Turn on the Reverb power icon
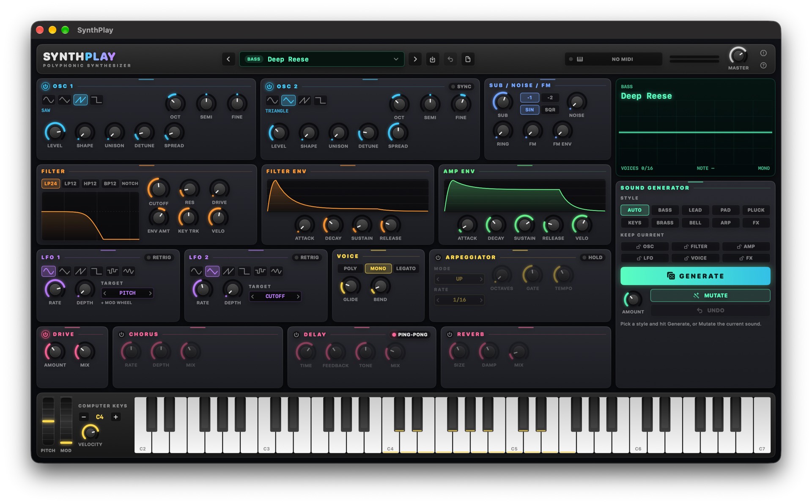The width and height of the screenshot is (812, 504). pos(450,334)
